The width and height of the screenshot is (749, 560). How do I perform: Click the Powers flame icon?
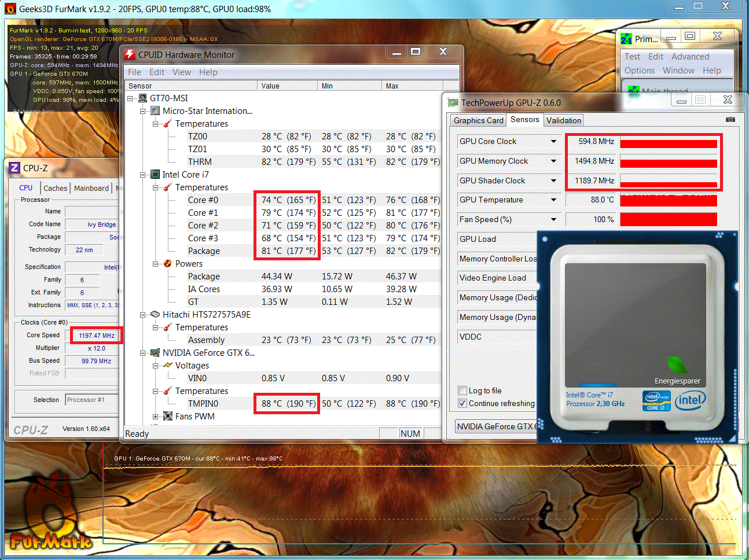pyautogui.click(x=168, y=264)
